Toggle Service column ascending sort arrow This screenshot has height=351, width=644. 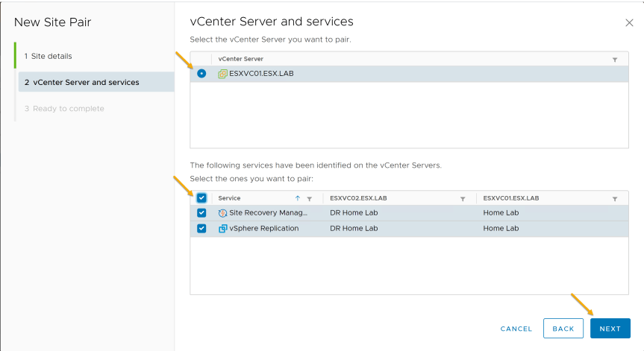click(298, 198)
